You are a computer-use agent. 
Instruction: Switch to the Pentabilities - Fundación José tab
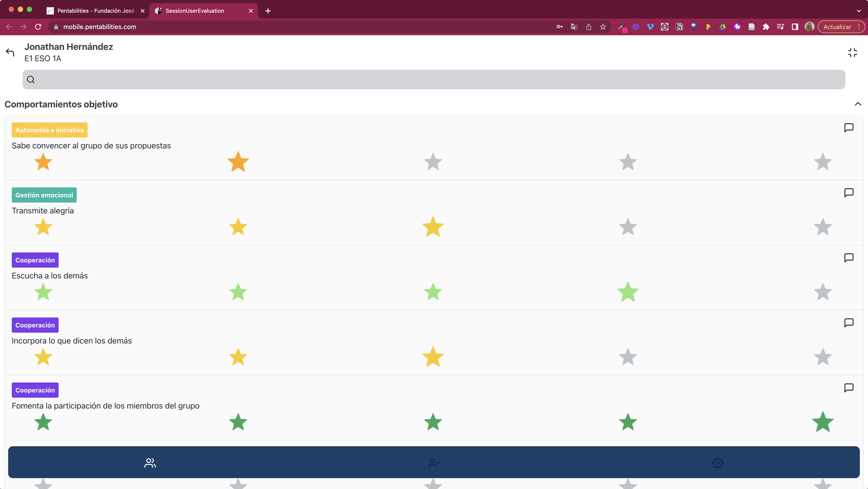coord(95,11)
